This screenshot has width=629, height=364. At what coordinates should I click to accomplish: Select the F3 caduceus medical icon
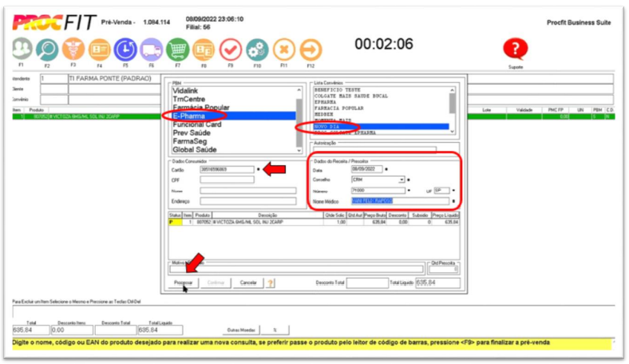(73, 49)
